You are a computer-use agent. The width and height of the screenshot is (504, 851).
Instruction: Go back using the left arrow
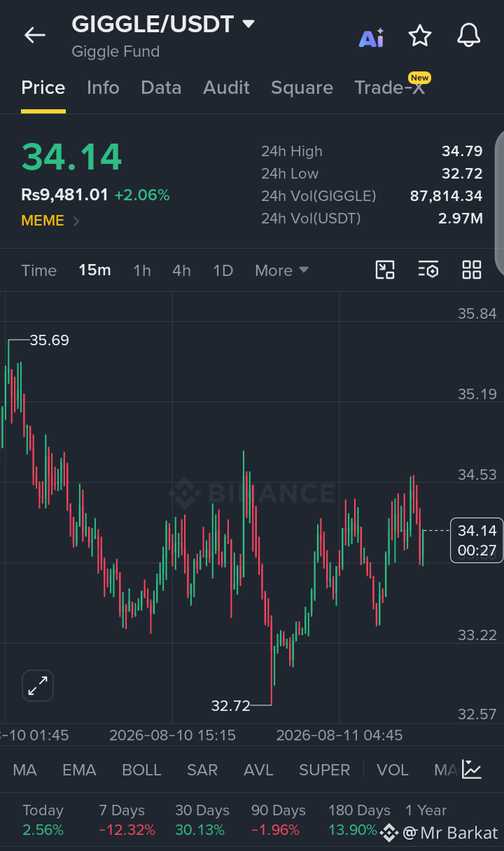(34, 35)
